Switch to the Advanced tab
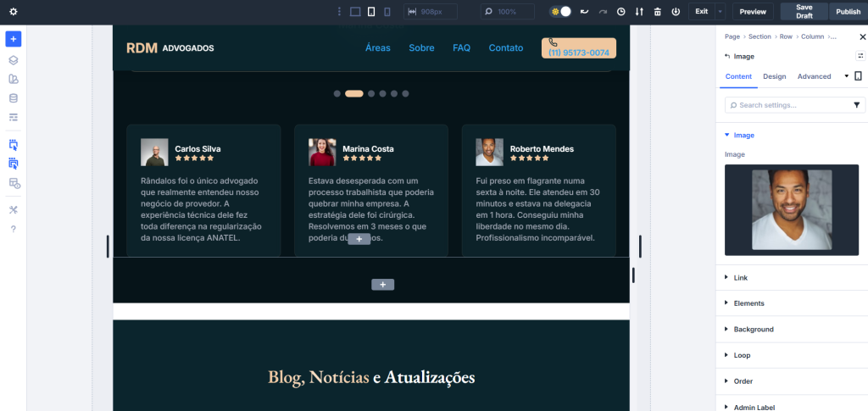Image resolution: width=868 pixels, height=411 pixels. tap(814, 76)
